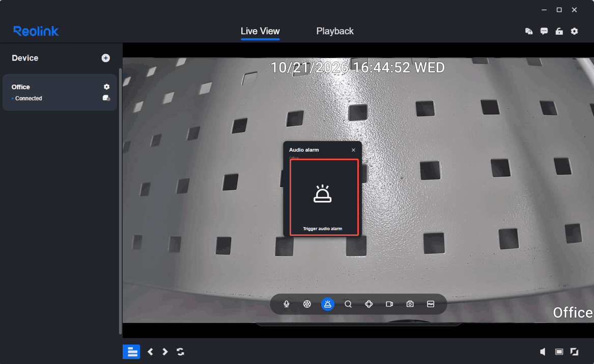
Task: Click the 'Device' panel heading
Action: tap(25, 58)
